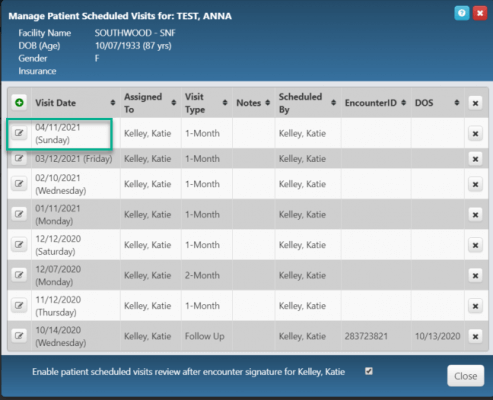Sort by Notes column arrows
The width and height of the screenshot is (493, 400).
(267, 103)
